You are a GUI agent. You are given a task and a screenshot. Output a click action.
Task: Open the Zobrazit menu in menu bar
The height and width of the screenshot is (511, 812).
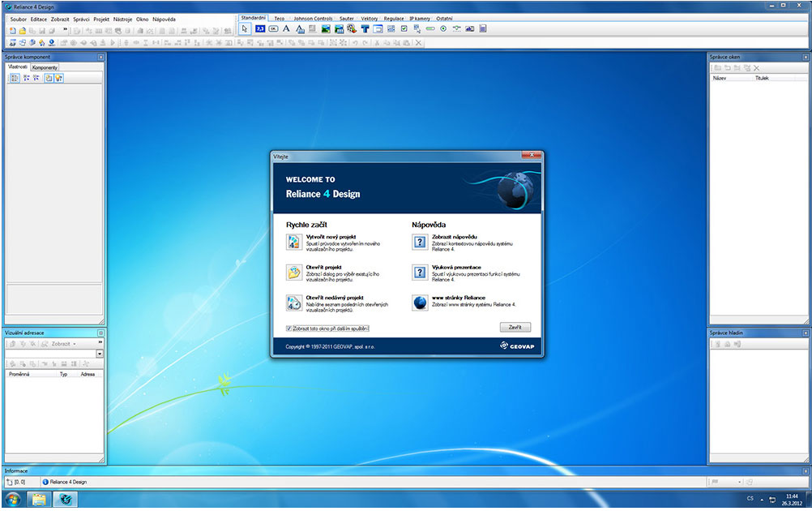(60, 19)
